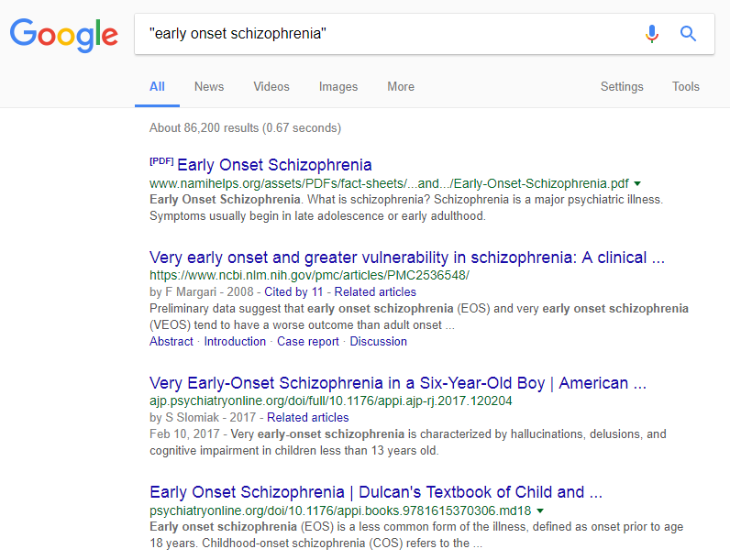Click the 'Cited by 11' link
The width and height of the screenshot is (730, 560).
coord(293,292)
